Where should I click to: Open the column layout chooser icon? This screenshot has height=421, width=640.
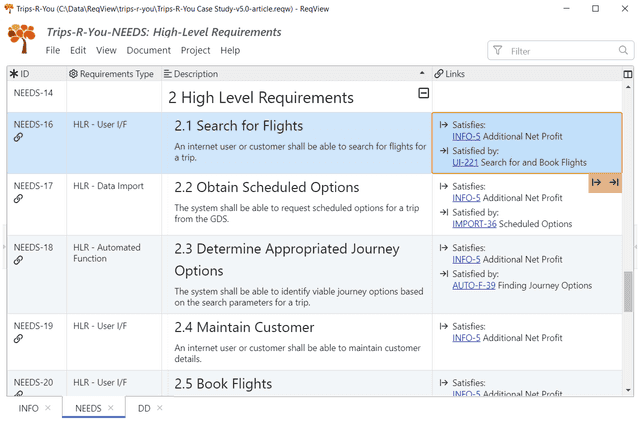point(628,74)
